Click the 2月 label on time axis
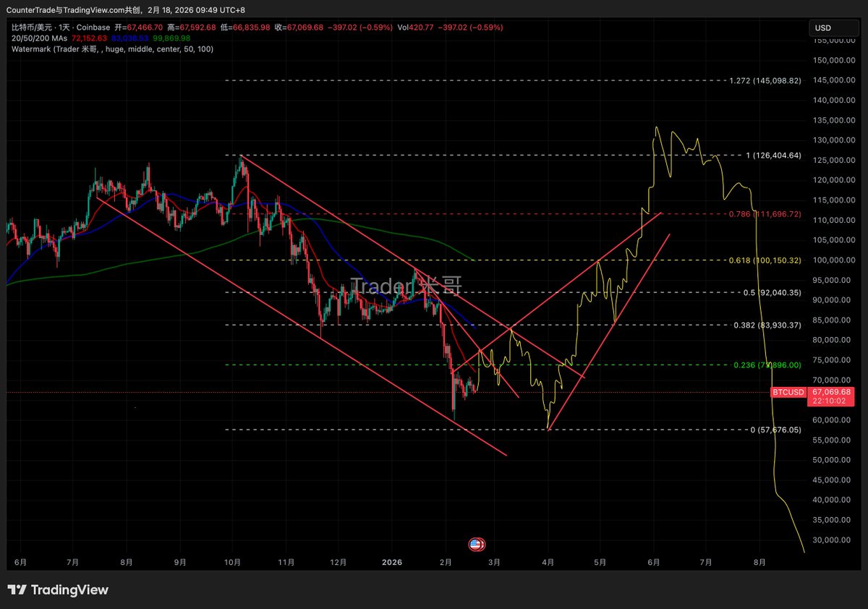Image resolution: width=868 pixels, height=609 pixels. tap(446, 561)
